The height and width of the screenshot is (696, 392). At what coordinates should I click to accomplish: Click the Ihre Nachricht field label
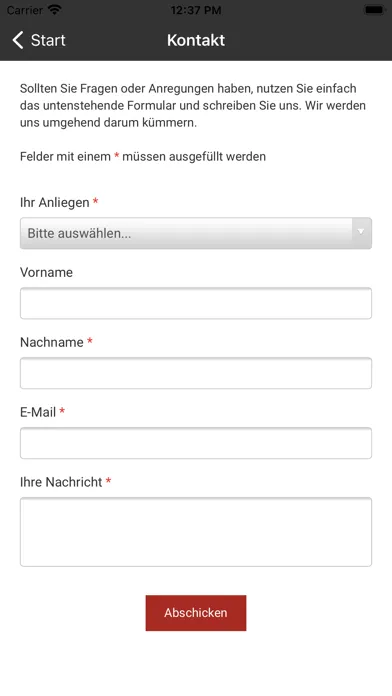pyautogui.click(x=61, y=482)
